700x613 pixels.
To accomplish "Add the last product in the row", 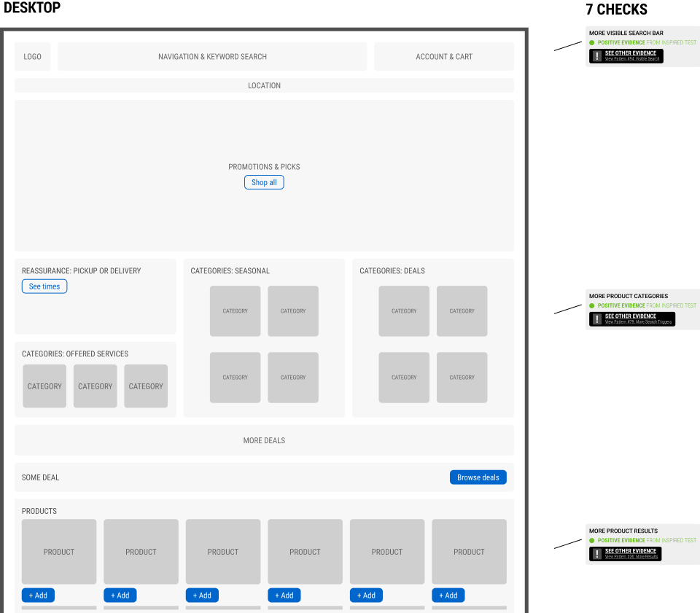I will click(448, 596).
